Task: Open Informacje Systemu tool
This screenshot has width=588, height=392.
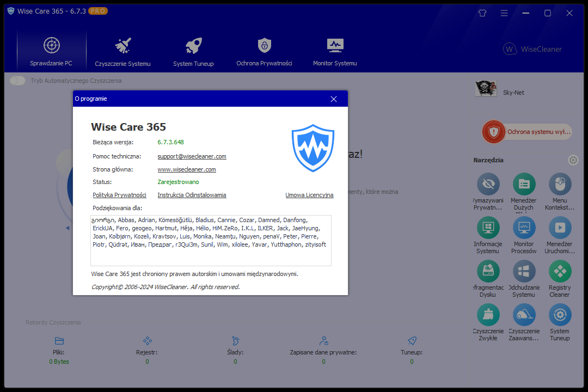Action: 488,235
